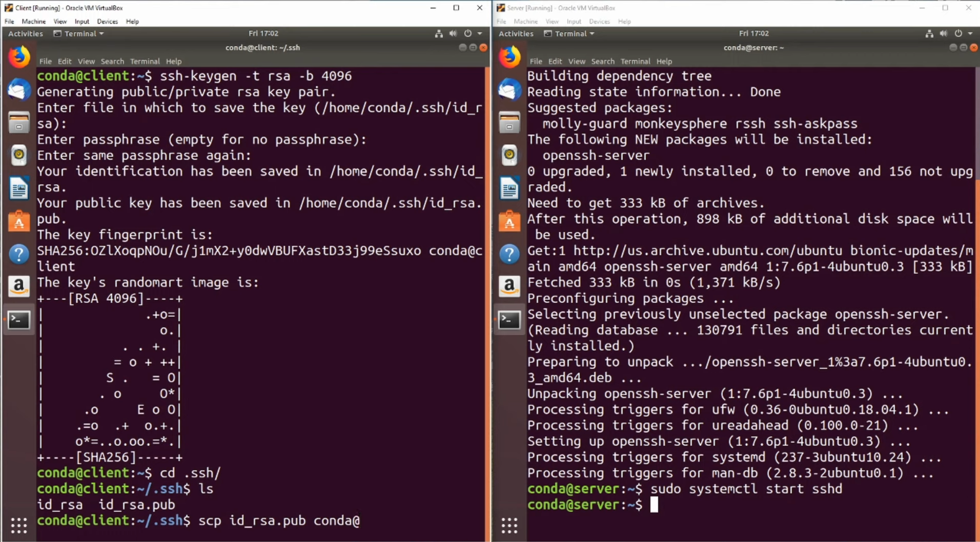Select the Terminal icon in the client dock
This screenshot has width=980, height=542.
pyautogui.click(x=19, y=319)
